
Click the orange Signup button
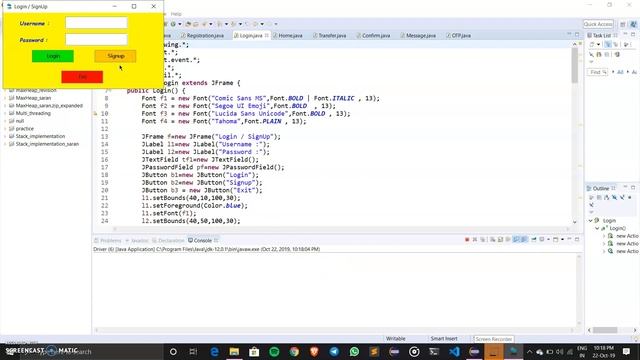tap(116, 56)
